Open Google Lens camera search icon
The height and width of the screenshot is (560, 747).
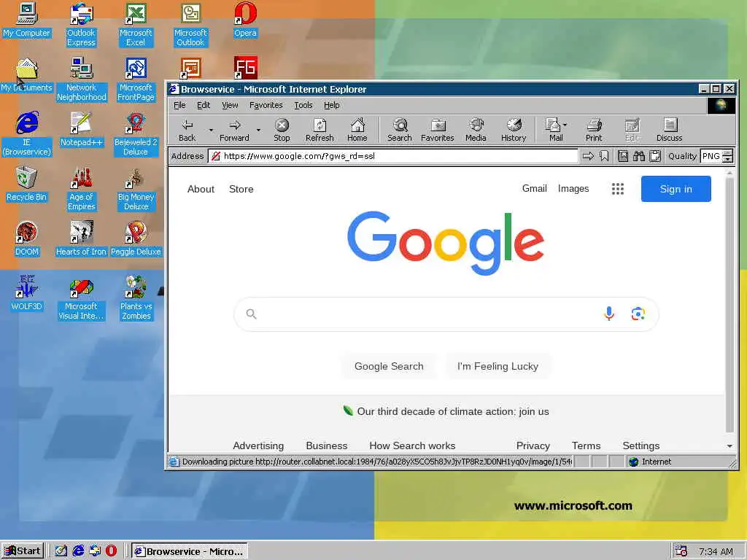pos(638,314)
